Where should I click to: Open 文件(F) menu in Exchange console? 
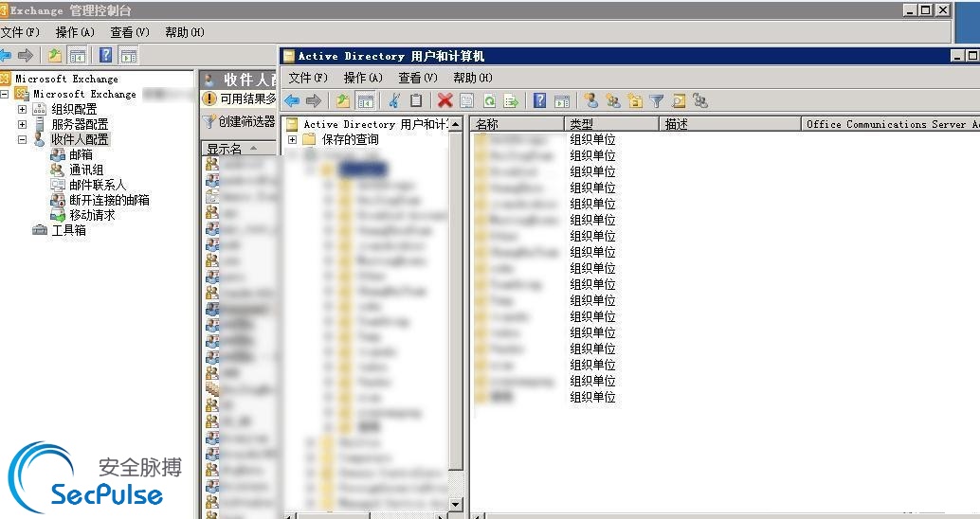point(20,32)
